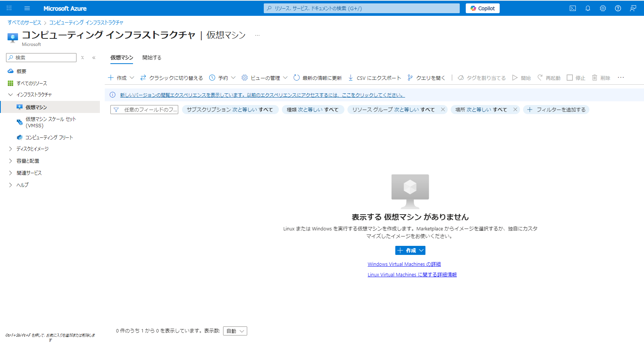Image resolution: width=644 pixels, height=343 pixels.
Task: Focus the sidebar 検索 field
Action: pos(41,58)
